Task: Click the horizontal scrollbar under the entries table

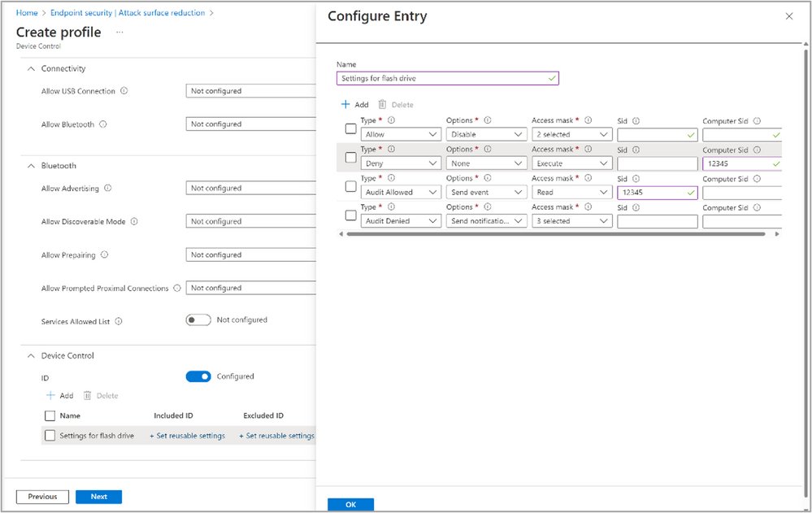Action: [556, 234]
